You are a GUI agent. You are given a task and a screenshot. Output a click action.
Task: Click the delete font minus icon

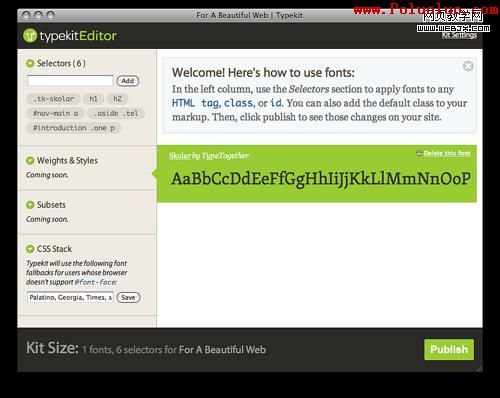419,153
